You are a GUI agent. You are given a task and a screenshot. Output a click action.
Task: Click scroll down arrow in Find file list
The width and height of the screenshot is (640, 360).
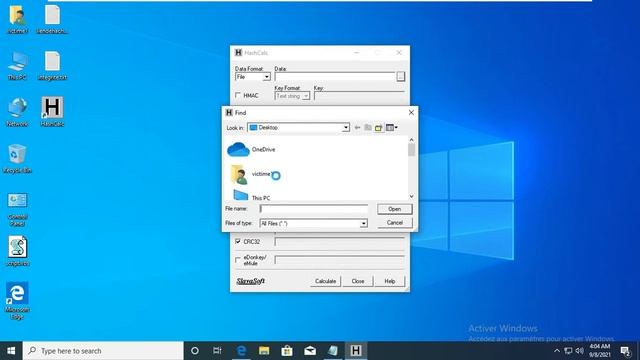click(411, 196)
